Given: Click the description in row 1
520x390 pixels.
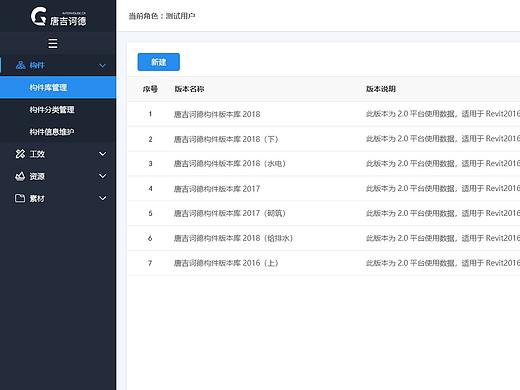Looking at the screenshot, I should 443,114.
